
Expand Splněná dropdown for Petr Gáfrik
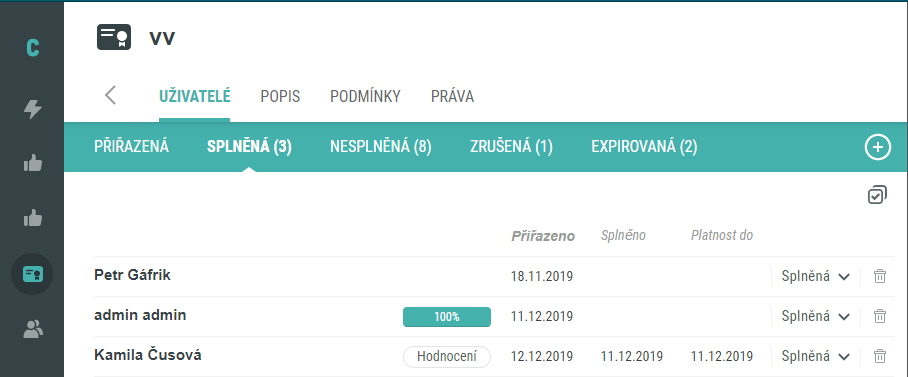pos(815,276)
